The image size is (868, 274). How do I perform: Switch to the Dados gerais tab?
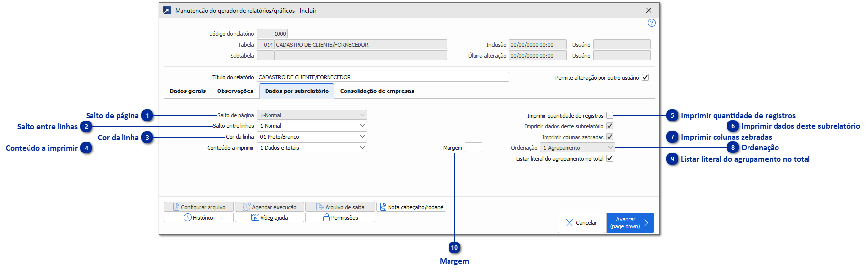[187, 91]
